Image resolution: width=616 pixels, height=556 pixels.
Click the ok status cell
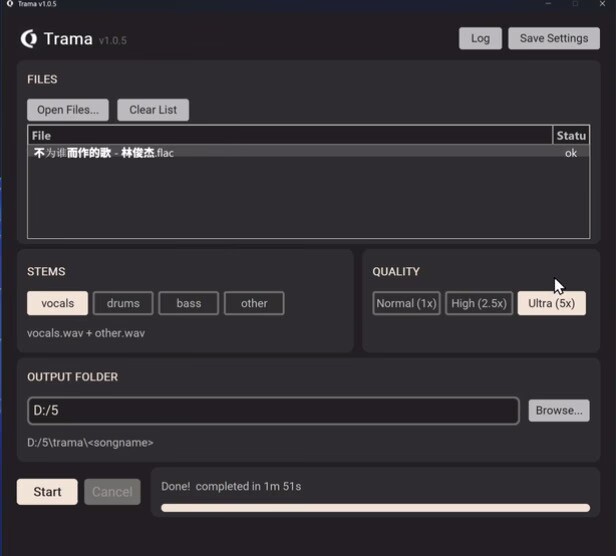pyautogui.click(x=571, y=153)
